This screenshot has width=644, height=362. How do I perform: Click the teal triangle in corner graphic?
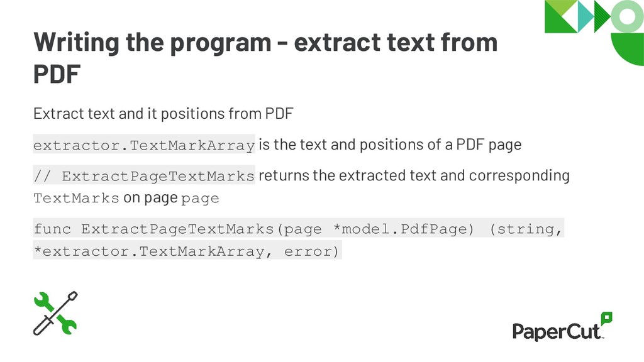pyautogui.click(x=585, y=16)
